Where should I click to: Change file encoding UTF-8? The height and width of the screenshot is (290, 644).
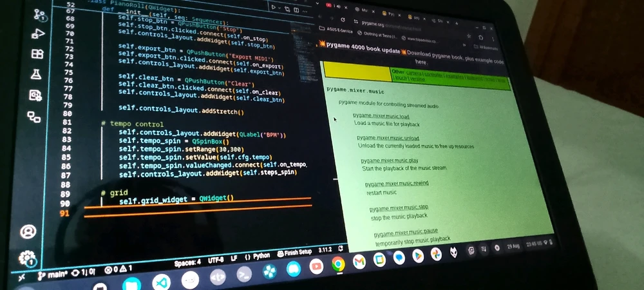(x=216, y=260)
